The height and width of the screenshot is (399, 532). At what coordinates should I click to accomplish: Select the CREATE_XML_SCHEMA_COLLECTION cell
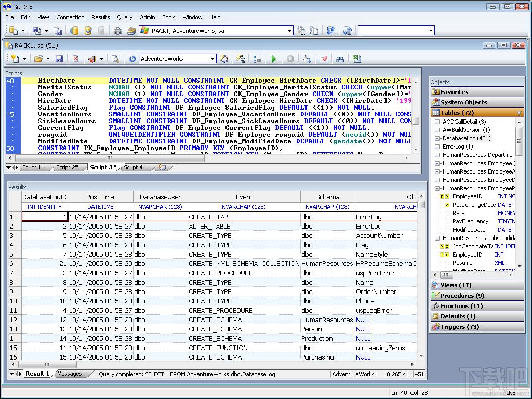(x=244, y=264)
